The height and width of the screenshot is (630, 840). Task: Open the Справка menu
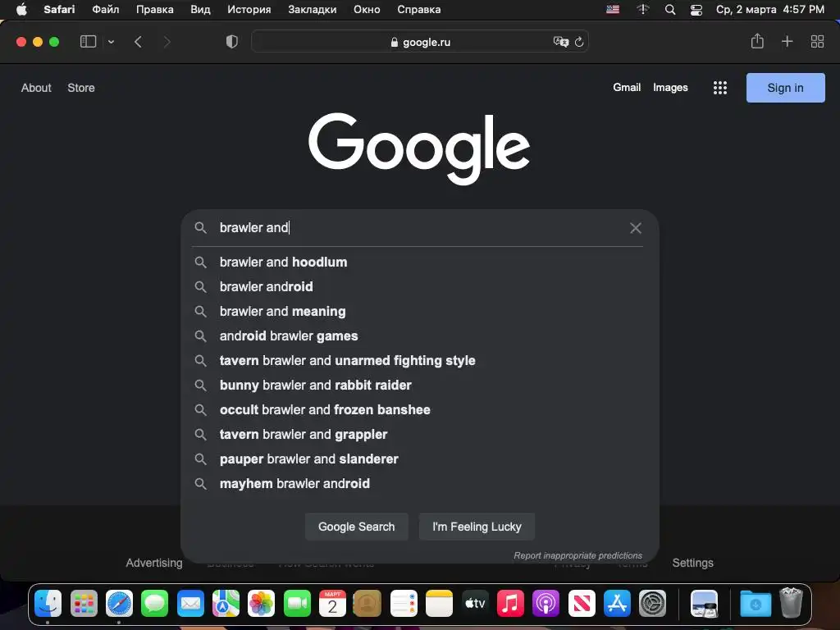coord(419,10)
